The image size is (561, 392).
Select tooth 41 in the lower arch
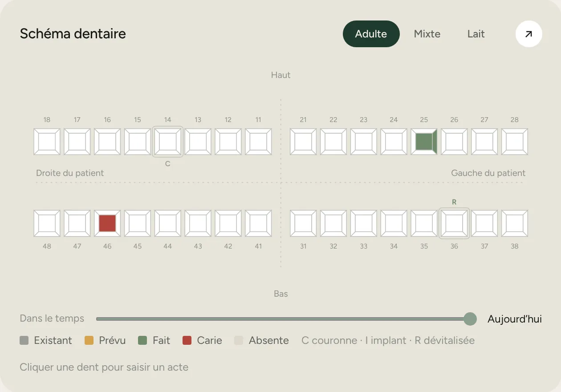pos(258,223)
